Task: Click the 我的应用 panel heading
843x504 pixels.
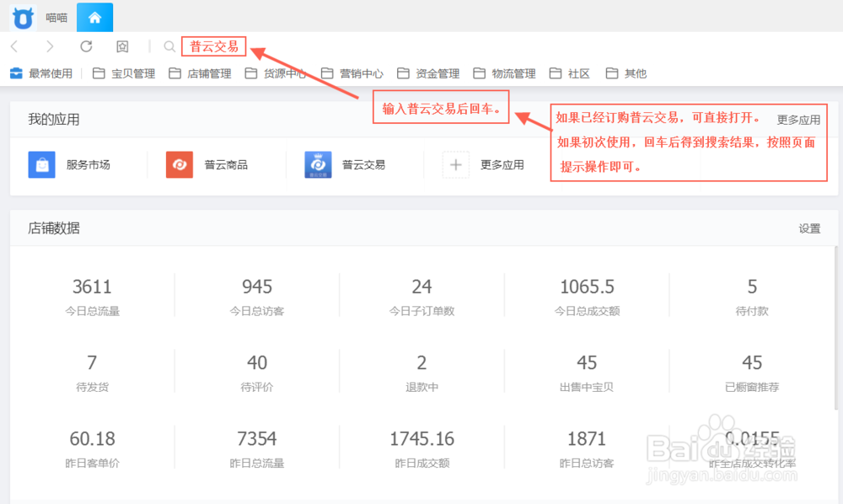Action: [54, 120]
